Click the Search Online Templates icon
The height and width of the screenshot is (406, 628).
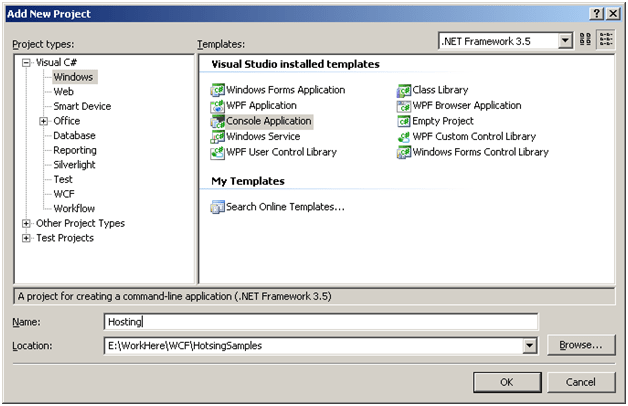pyautogui.click(x=217, y=207)
